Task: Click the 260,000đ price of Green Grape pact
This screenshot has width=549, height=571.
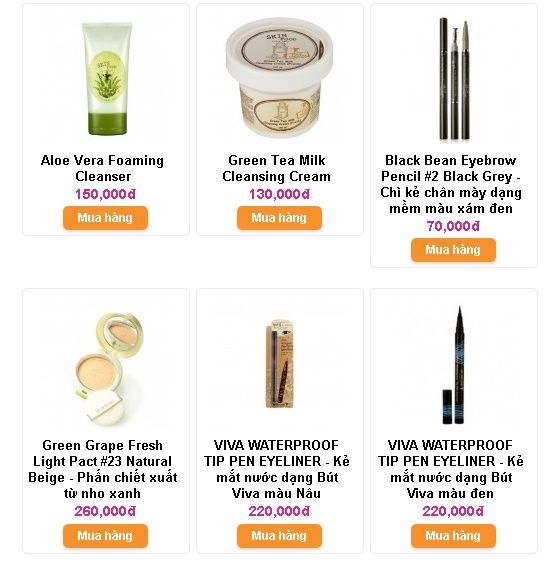Action: click(x=105, y=511)
